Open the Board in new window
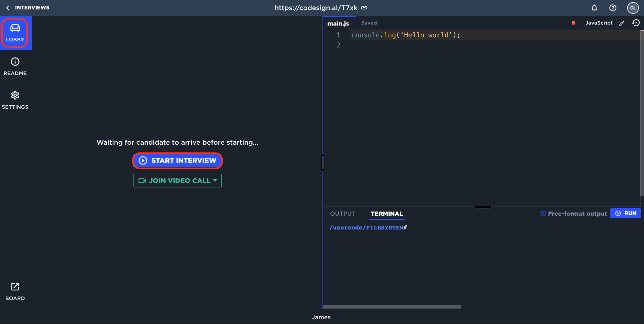This screenshot has height=324, width=644. click(x=15, y=291)
